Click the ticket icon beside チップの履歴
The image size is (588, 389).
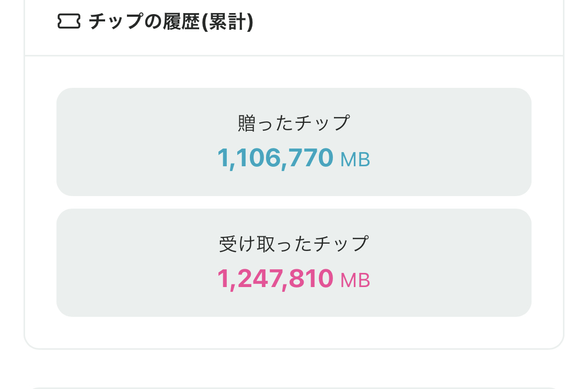[68, 21]
